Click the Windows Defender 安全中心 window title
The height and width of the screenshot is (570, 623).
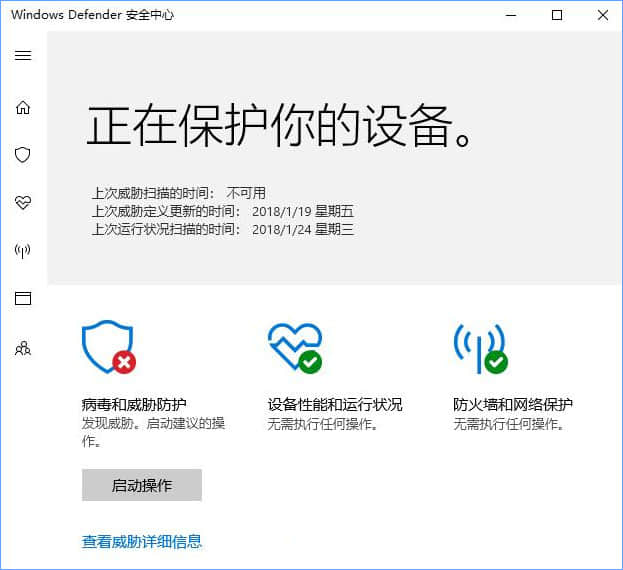(93, 15)
